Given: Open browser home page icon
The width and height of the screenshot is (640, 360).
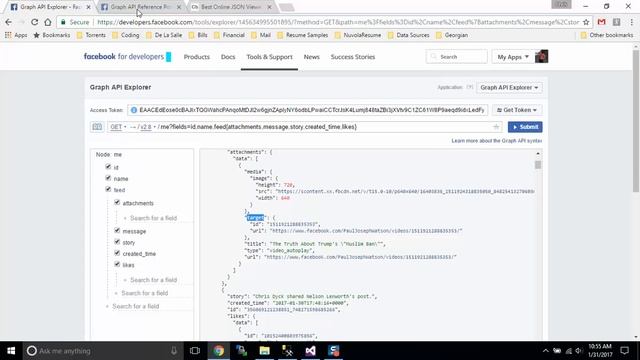Looking at the screenshot, I should coord(48,22).
